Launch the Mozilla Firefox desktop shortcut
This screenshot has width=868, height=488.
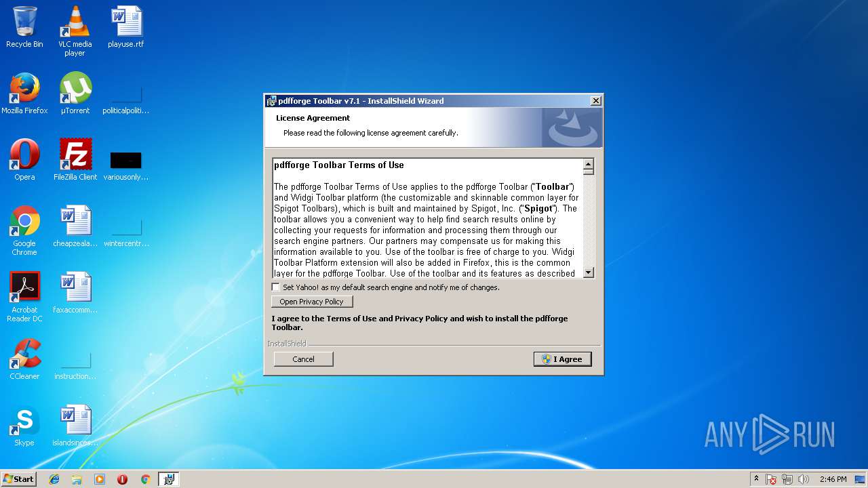point(24,94)
